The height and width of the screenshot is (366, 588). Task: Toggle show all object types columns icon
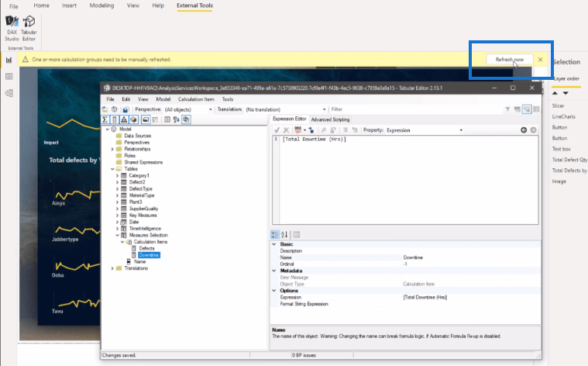point(167,119)
